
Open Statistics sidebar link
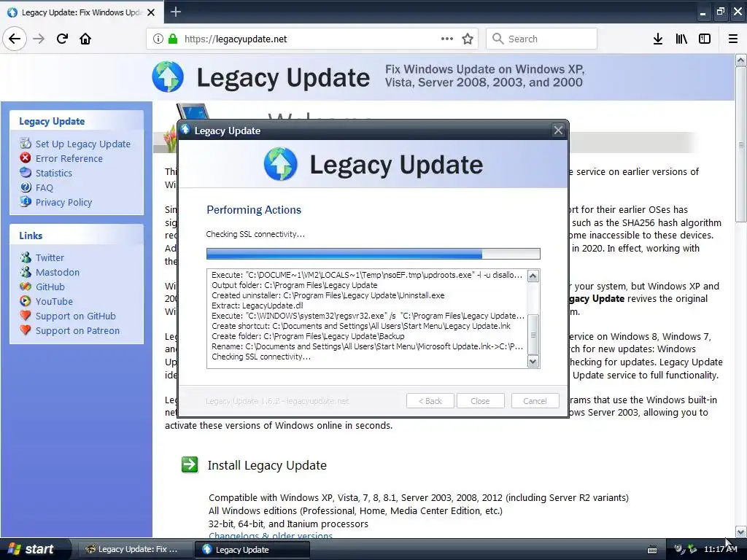(x=54, y=173)
